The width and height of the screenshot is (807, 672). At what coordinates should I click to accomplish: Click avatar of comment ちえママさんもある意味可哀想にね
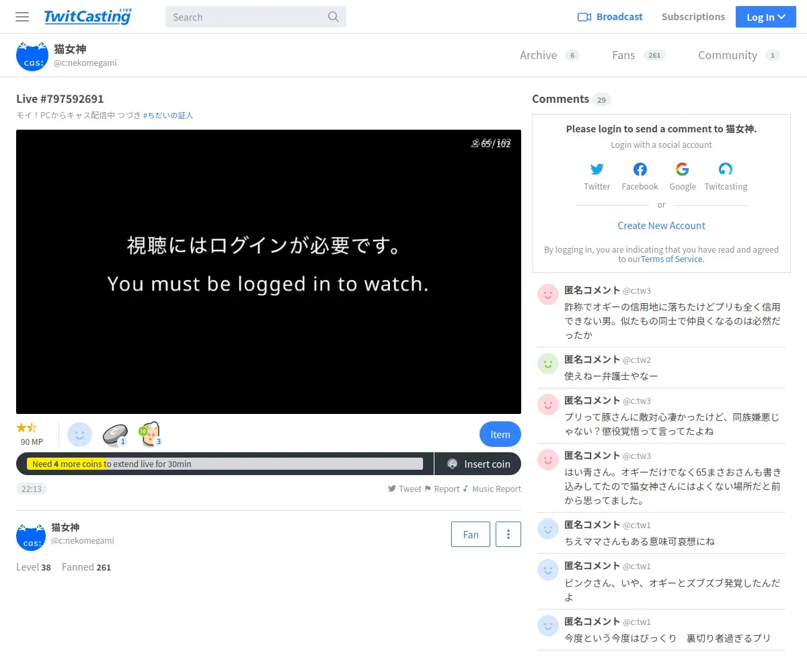point(548,529)
